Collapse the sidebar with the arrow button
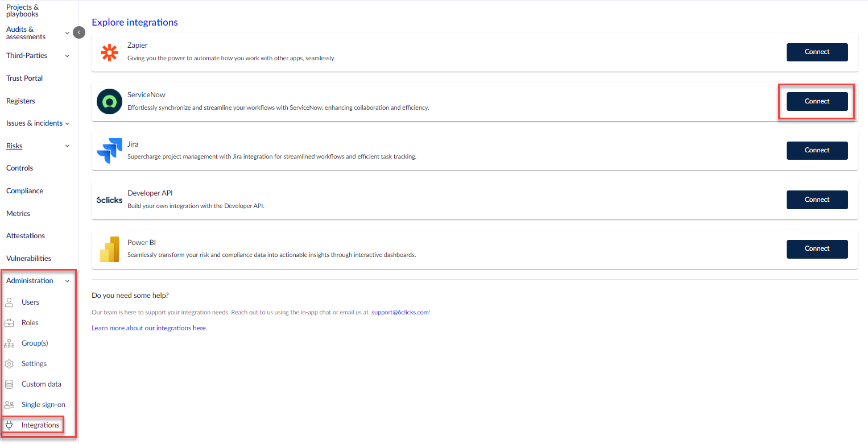 (x=79, y=33)
